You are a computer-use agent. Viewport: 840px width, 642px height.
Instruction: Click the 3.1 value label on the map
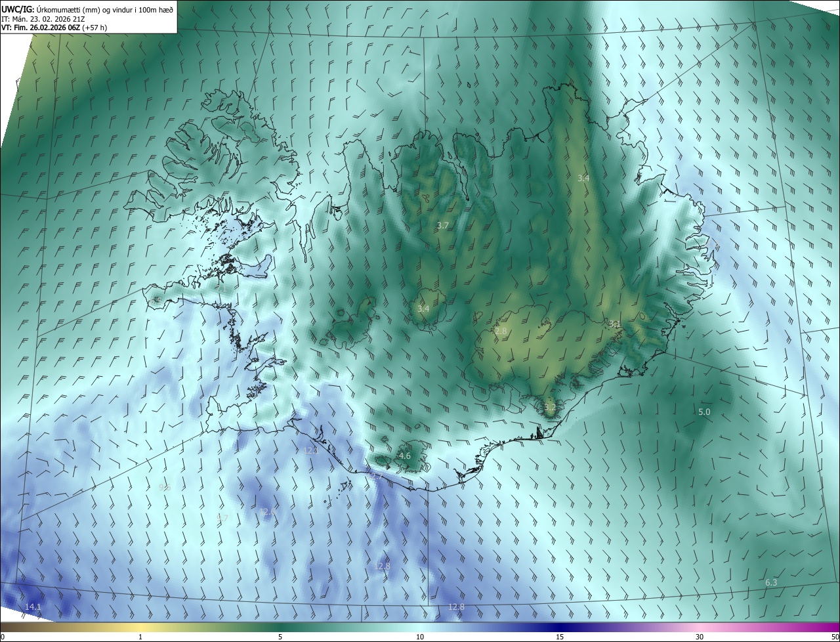click(614, 324)
